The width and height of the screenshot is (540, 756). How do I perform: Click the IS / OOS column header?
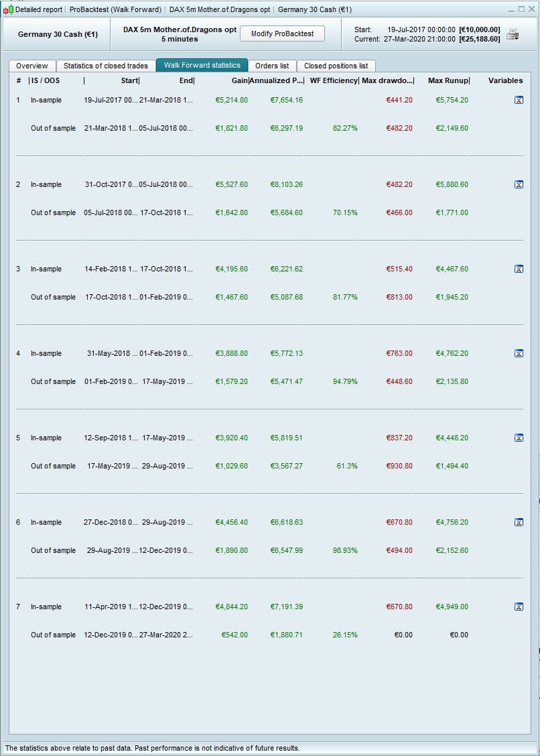click(46, 80)
